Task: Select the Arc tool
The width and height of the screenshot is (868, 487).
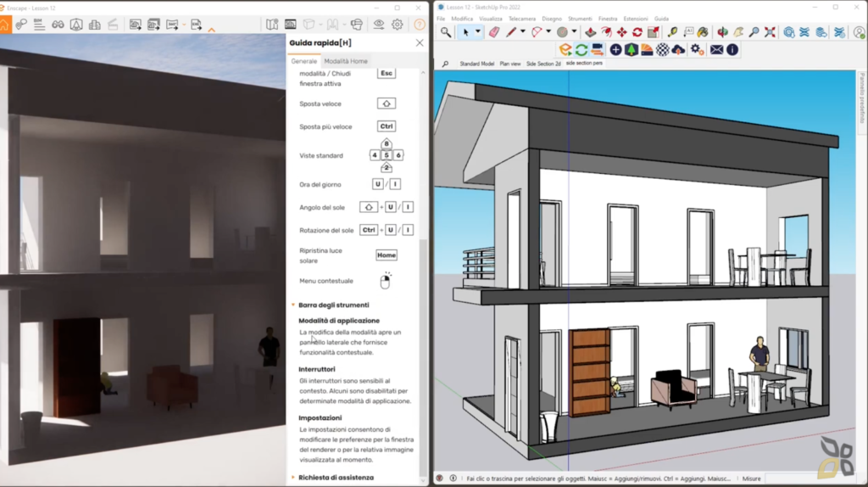Action: click(537, 32)
